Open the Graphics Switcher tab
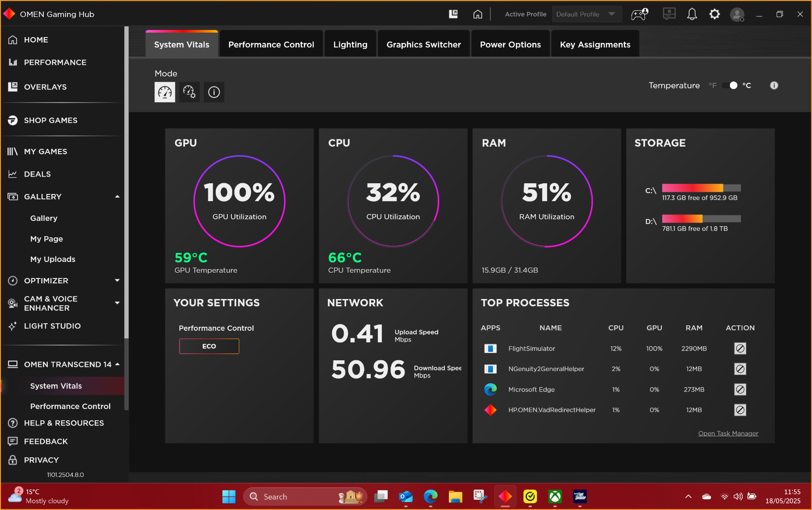 pyautogui.click(x=423, y=45)
